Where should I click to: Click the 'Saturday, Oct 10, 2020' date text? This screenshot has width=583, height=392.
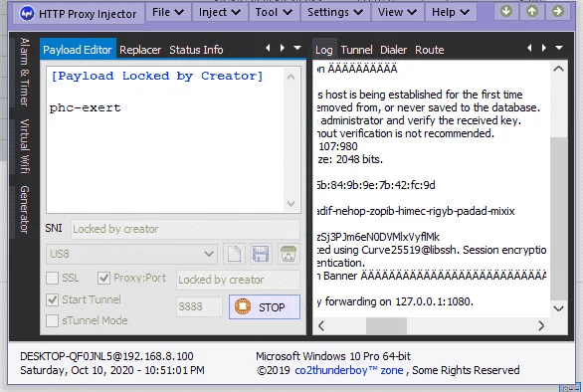(77, 370)
